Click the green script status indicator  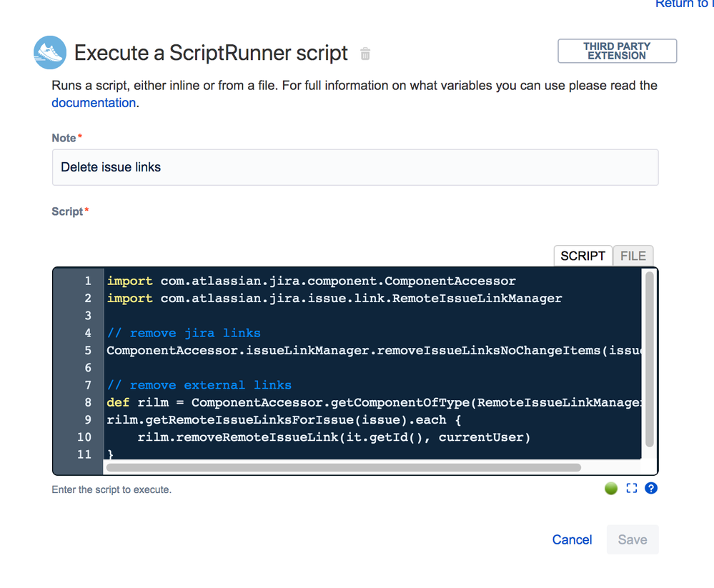pyautogui.click(x=610, y=488)
